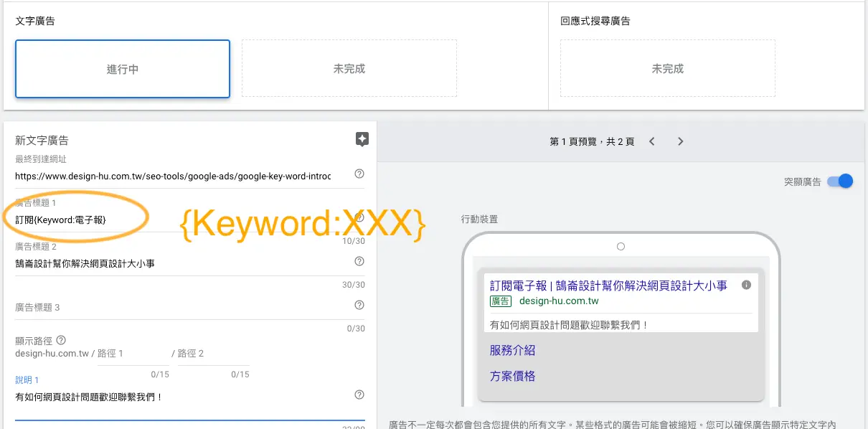Open the ad suggestions sparkle icon
The height and width of the screenshot is (429, 868).
point(362,140)
